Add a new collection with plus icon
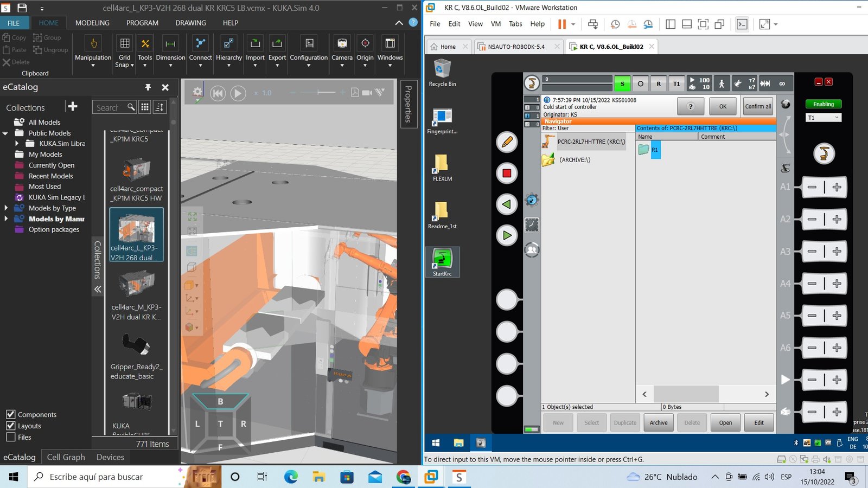 (73, 106)
